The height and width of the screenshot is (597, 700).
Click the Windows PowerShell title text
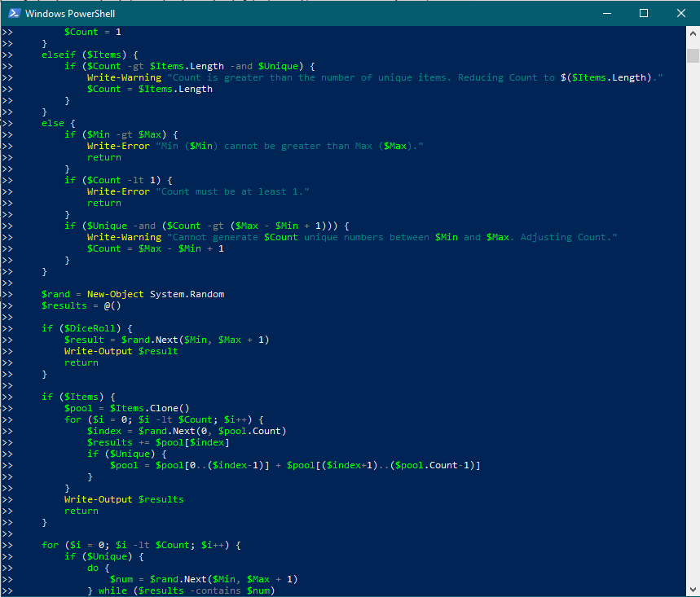(x=72, y=13)
